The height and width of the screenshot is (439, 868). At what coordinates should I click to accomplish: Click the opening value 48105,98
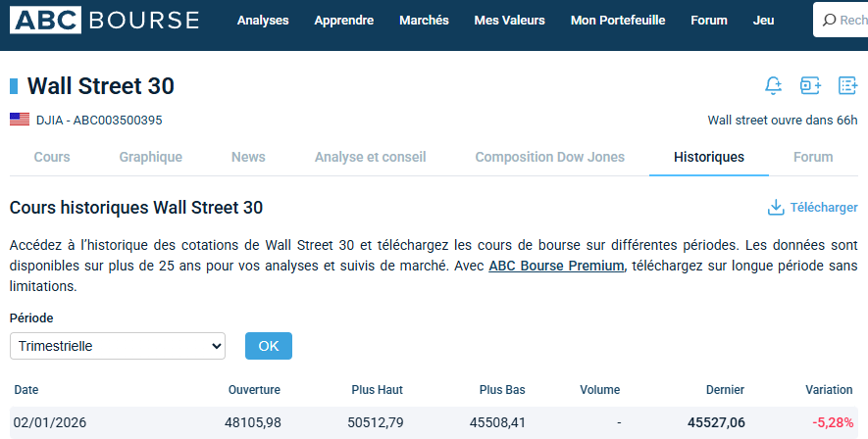(252, 423)
